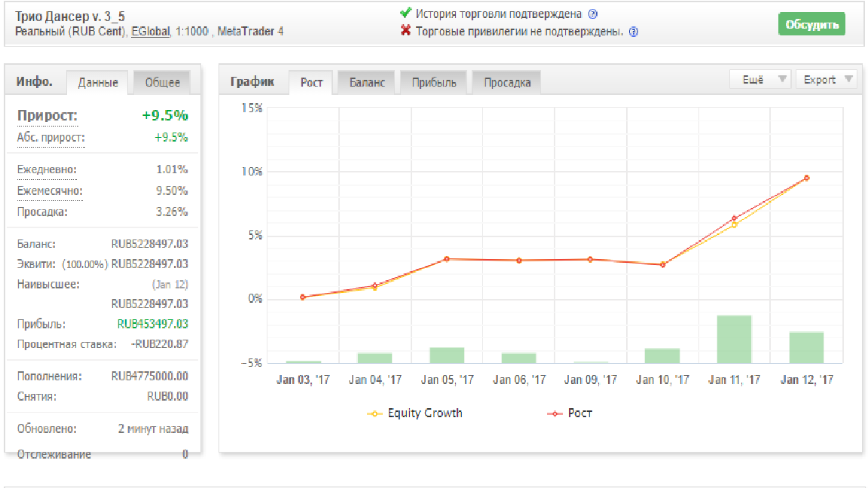This screenshot has height=488, width=868.
Task: Select the Просадка chart tab
Action: coord(507,82)
